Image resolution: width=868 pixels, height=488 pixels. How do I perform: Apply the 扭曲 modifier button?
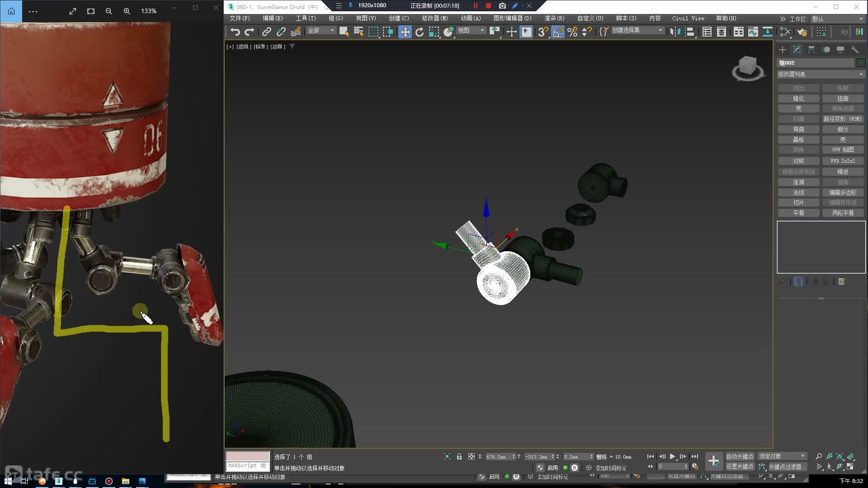click(843, 99)
